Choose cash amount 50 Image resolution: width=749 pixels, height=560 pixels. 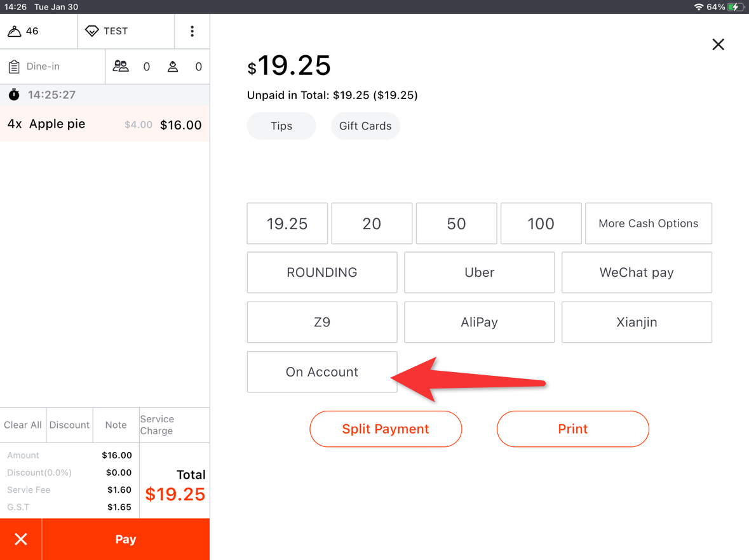pyautogui.click(x=456, y=223)
